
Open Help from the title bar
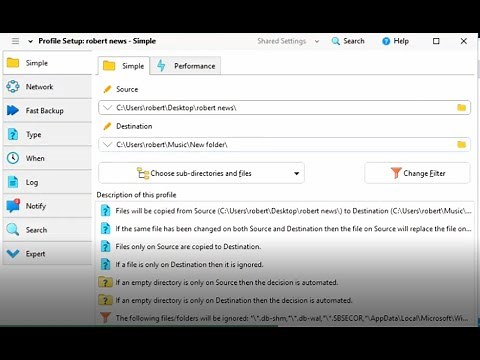tap(395, 41)
